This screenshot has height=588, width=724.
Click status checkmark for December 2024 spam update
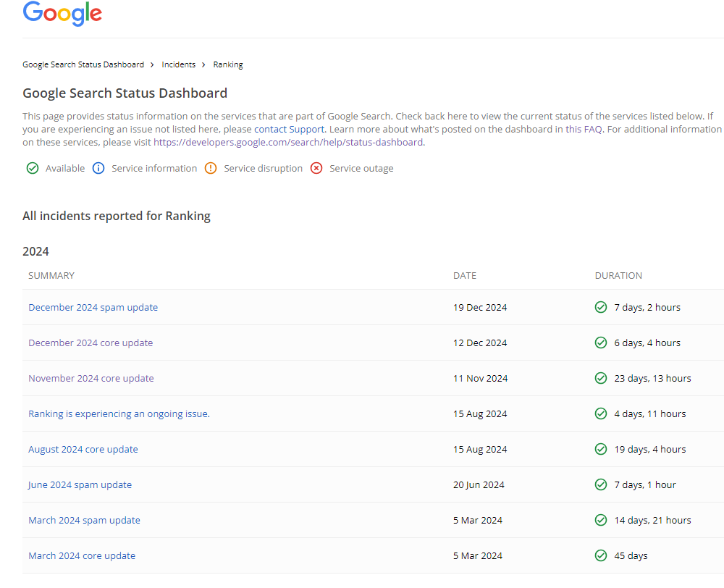click(601, 307)
